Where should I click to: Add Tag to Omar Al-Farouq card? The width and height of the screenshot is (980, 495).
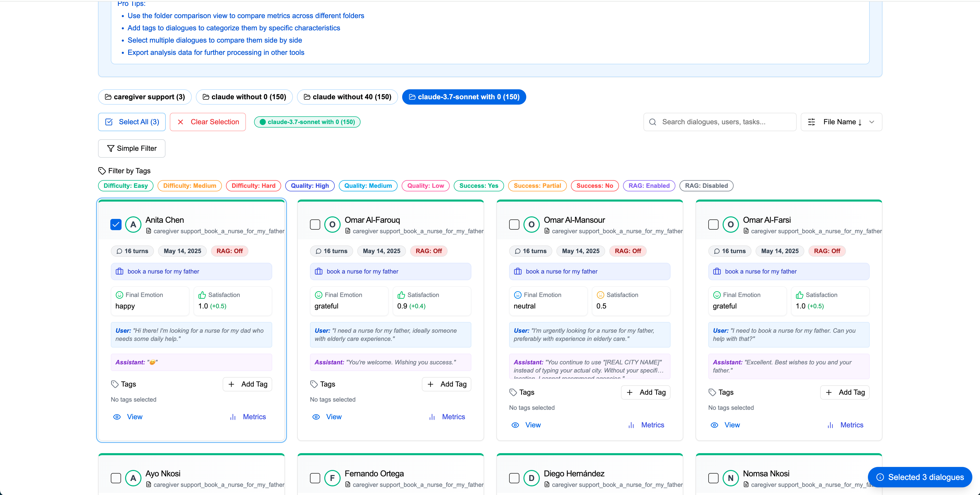click(447, 384)
